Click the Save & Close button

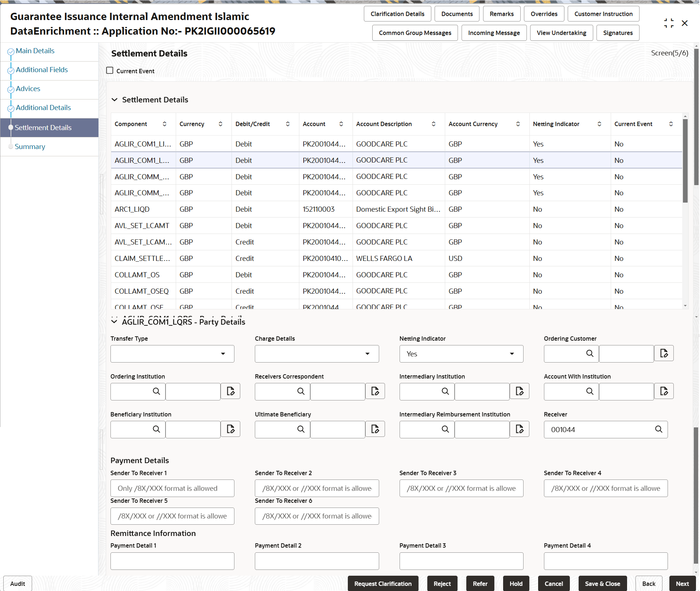pyautogui.click(x=602, y=583)
